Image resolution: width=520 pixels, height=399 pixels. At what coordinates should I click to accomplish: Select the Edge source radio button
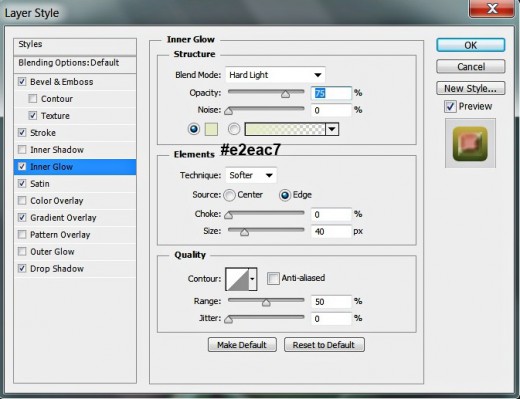coord(285,195)
